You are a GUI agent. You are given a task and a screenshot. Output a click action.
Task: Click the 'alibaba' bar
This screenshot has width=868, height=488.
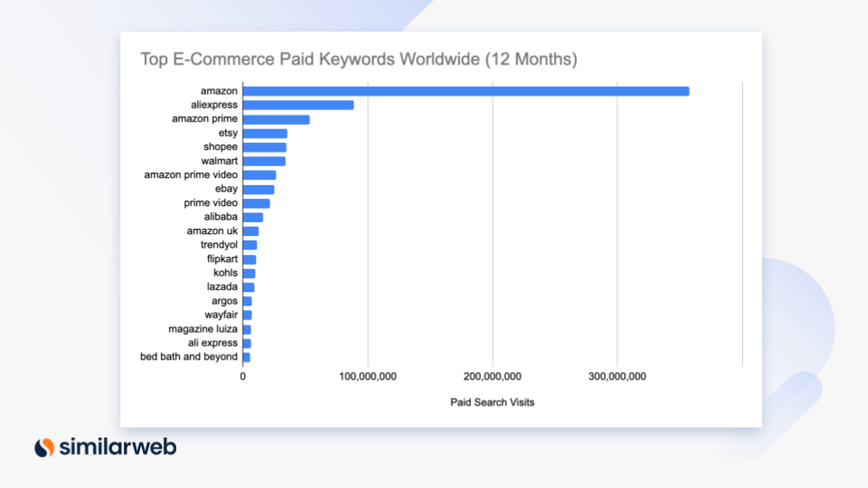click(253, 218)
